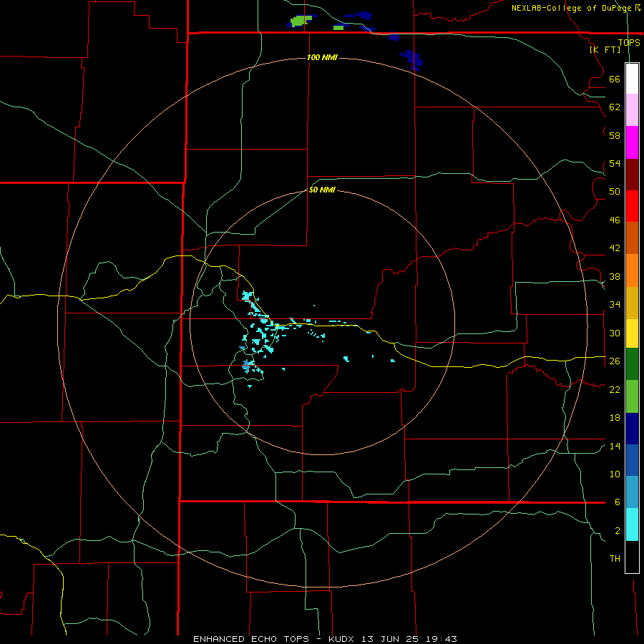Click the legend value 26
Image resolution: width=644 pixels, height=644 pixels.
(615, 361)
